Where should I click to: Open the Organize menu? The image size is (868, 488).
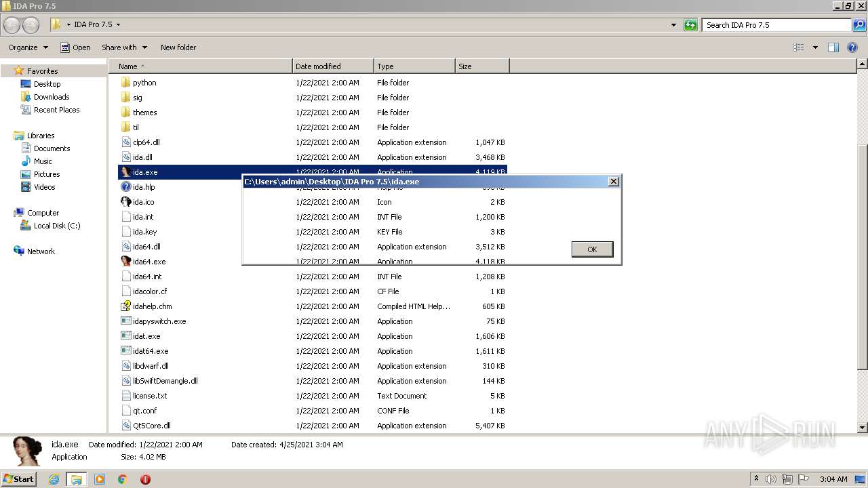coord(28,47)
